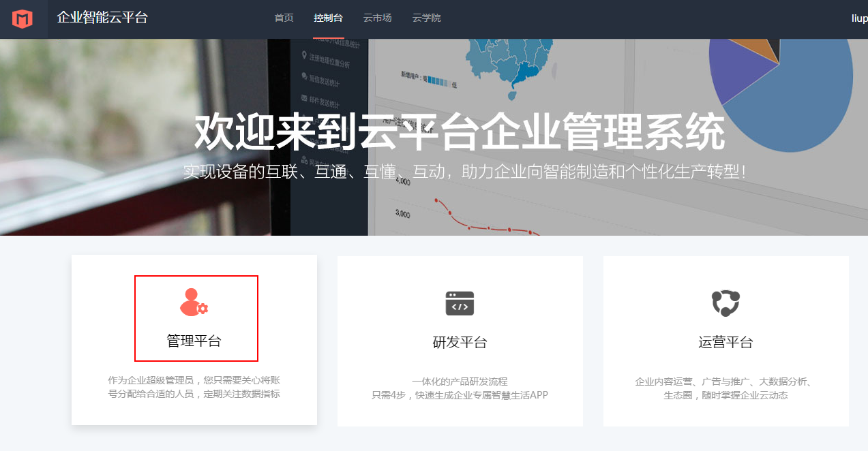Click the 企业智能云平台 site title
Viewport: 868px width, 451px height.
(x=103, y=19)
